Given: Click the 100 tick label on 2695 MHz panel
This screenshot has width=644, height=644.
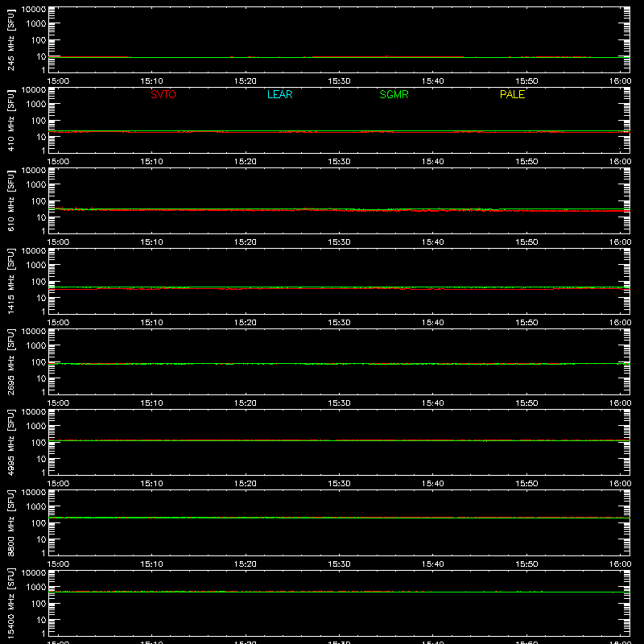Looking at the screenshot, I should pyautogui.click(x=39, y=362).
